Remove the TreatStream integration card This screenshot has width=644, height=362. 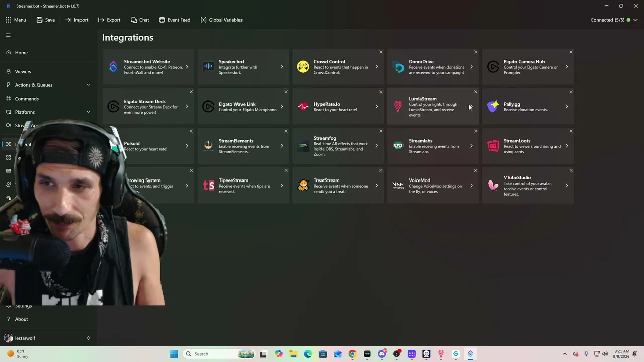coord(381,170)
